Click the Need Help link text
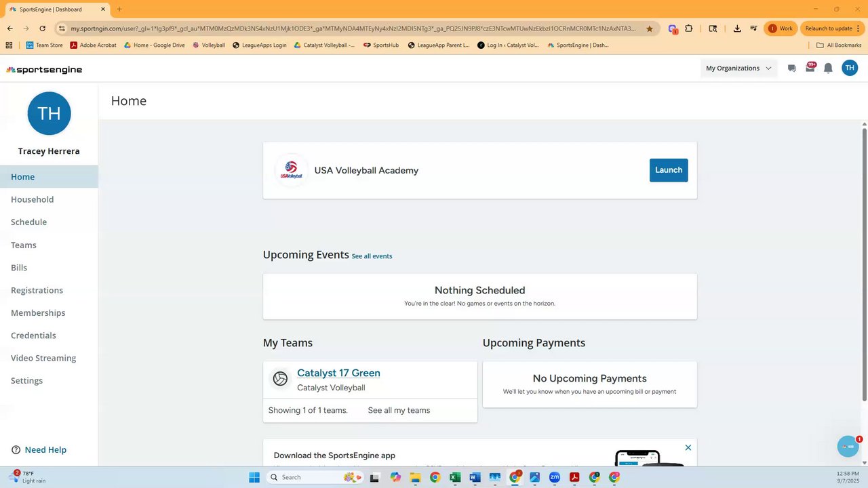Screen dimensions: 868x488 pos(45,450)
